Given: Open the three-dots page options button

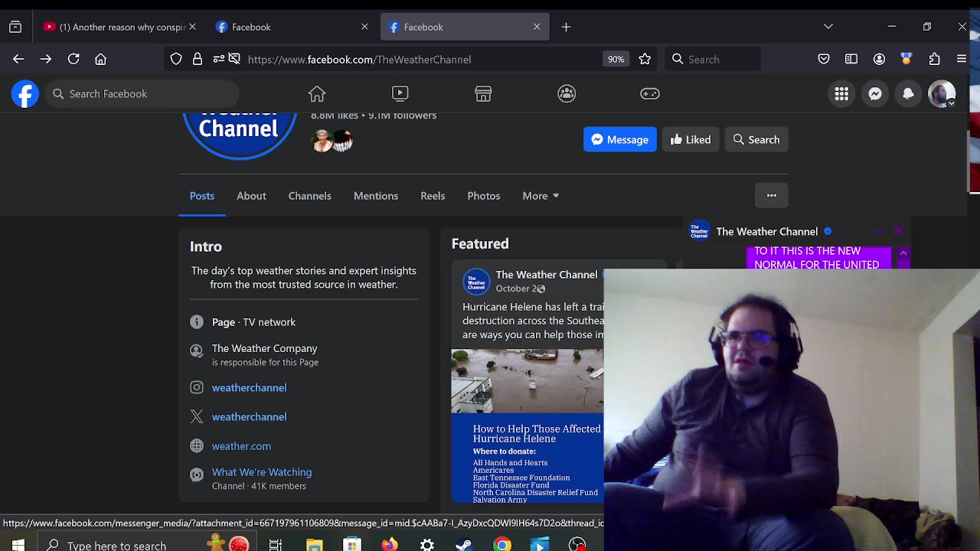Looking at the screenshot, I should point(772,195).
